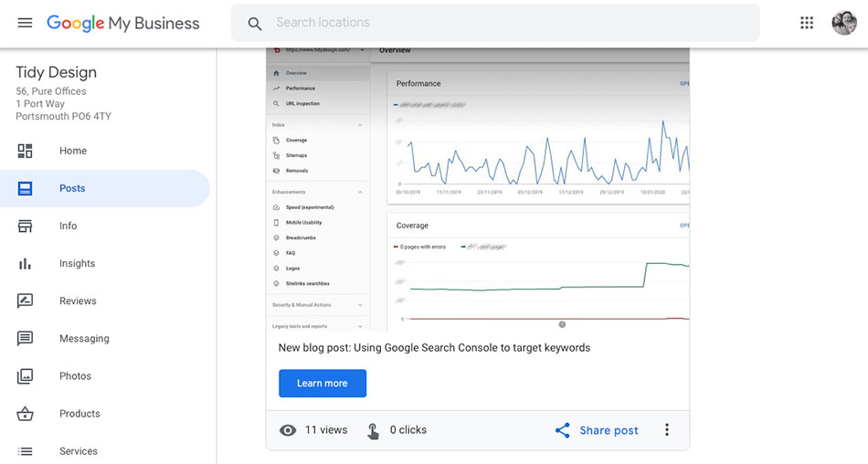Click the Photos icon
The width and height of the screenshot is (868, 464).
click(x=25, y=376)
